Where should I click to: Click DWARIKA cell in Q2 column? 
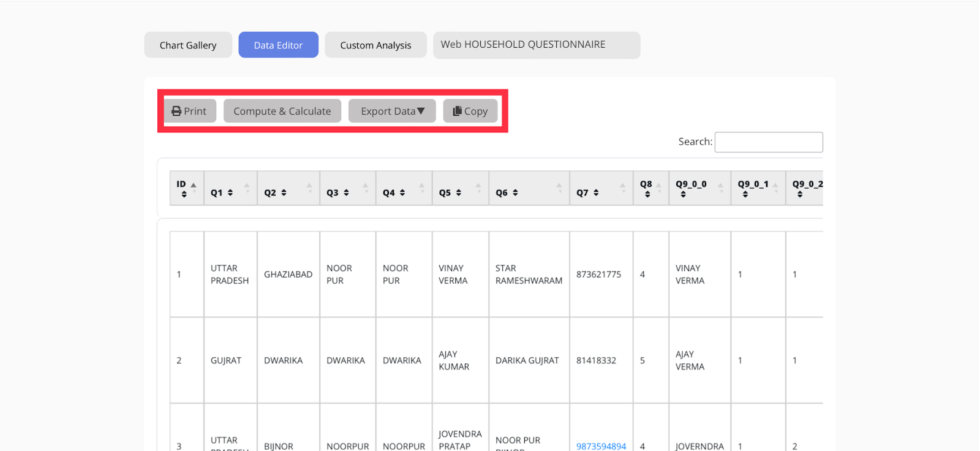[x=288, y=360]
